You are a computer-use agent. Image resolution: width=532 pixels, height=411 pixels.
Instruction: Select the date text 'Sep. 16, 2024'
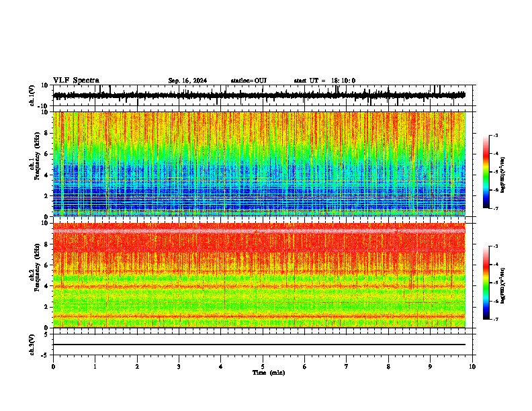187,81
